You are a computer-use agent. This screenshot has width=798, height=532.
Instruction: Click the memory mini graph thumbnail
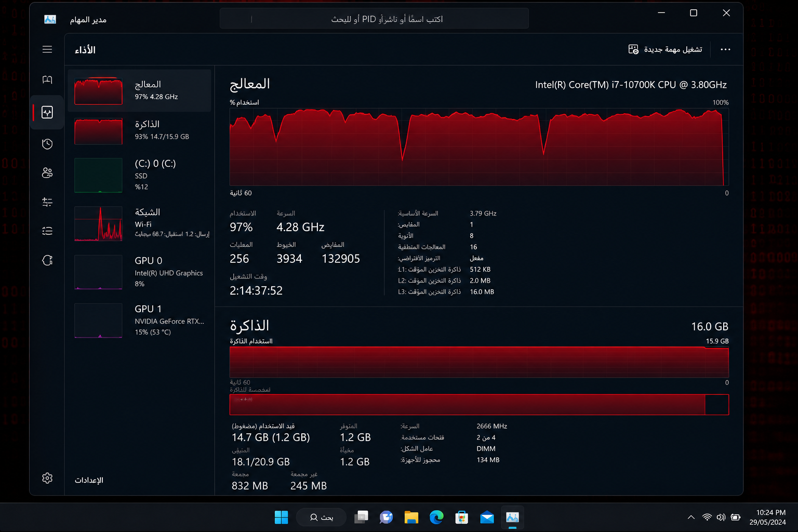pyautogui.click(x=98, y=131)
